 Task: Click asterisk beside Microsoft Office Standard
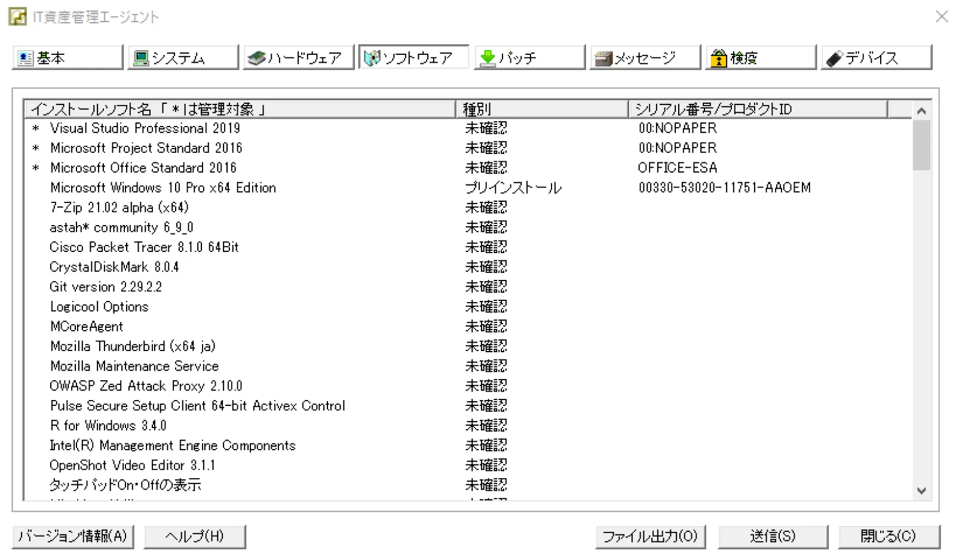tap(36, 168)
